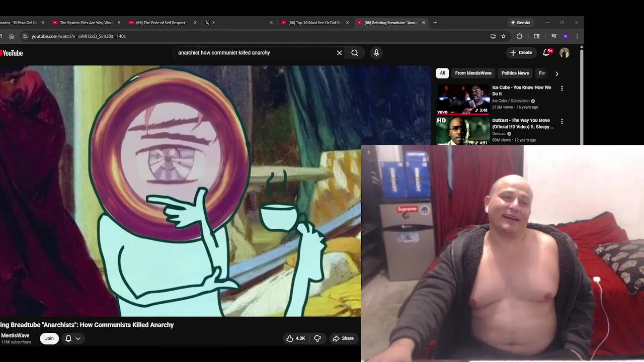This screenshot has width=644, height=362.
Task: Open options for Ice Cube video
Action: pos(562,88)
